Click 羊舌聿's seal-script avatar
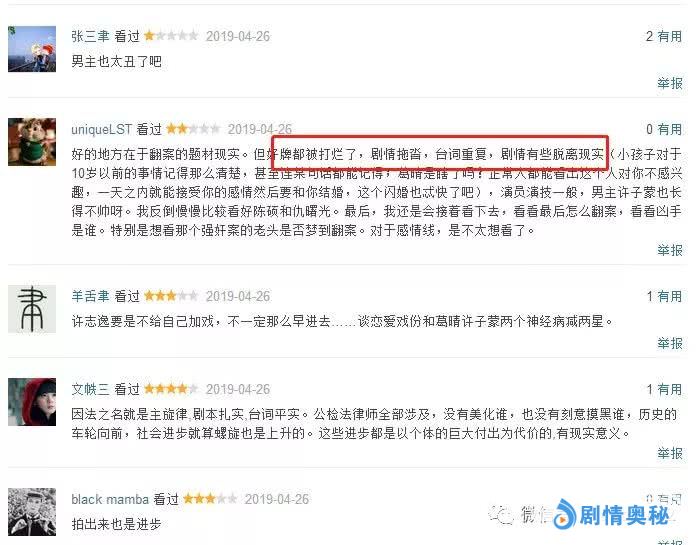The image size is (697, 545). click(x=32, y=309)
